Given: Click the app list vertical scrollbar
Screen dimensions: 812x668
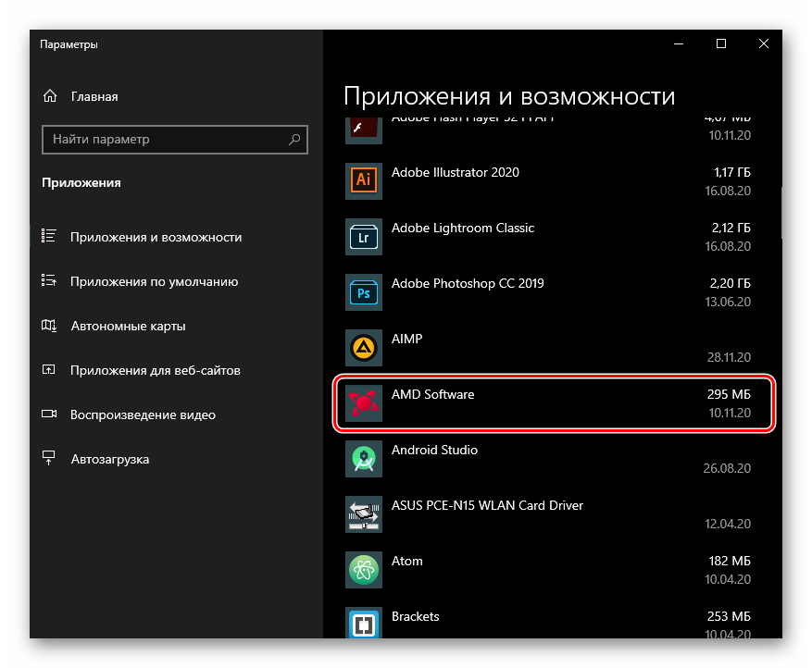Looking at the screenshot, I should pyautogui.click(x=781, y=213).
